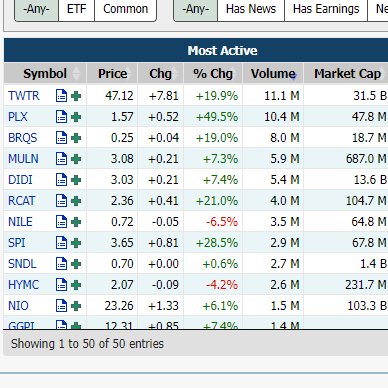This screenshot has width=388, height=388.
Task: Add HYMC with the green plus icon
Action: click(x=76, y=285)
